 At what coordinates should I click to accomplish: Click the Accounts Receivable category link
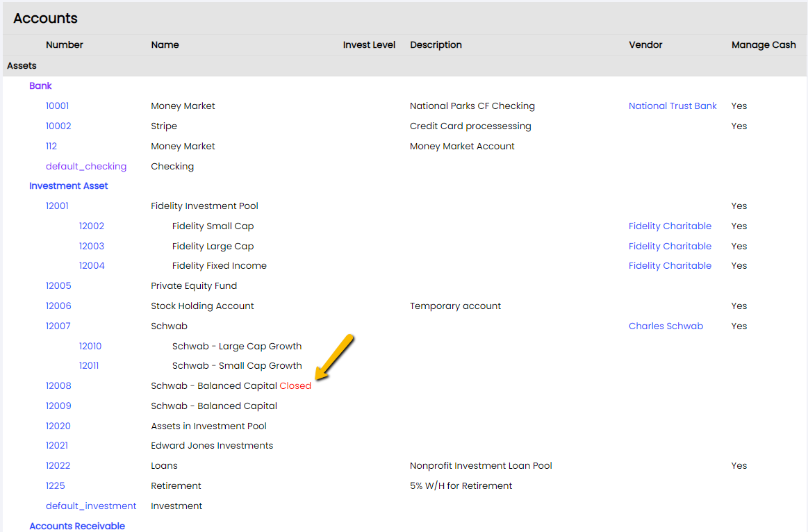(77, 526)
